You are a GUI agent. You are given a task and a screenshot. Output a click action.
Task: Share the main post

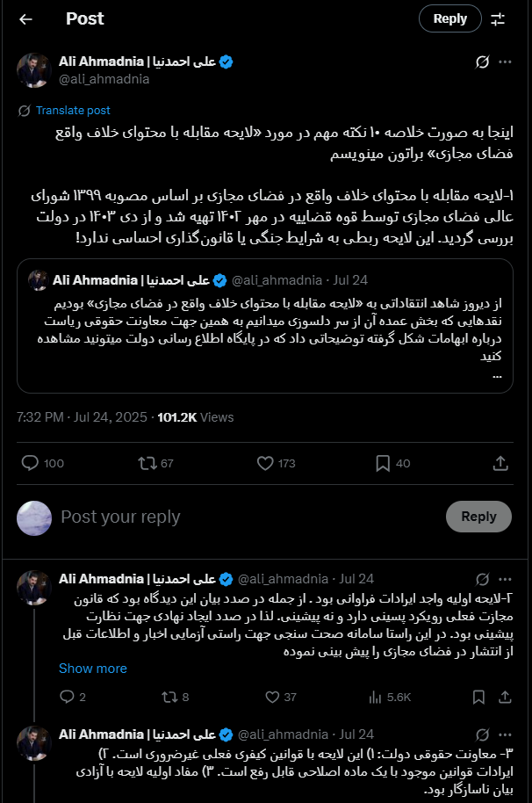[x=500, y=463]
